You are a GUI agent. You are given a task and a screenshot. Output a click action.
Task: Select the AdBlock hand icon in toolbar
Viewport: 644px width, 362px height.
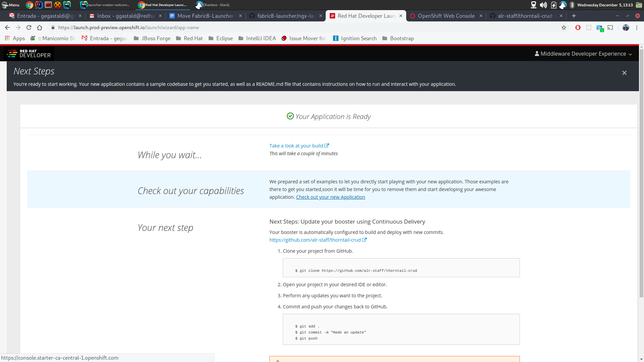pos(578,27)
